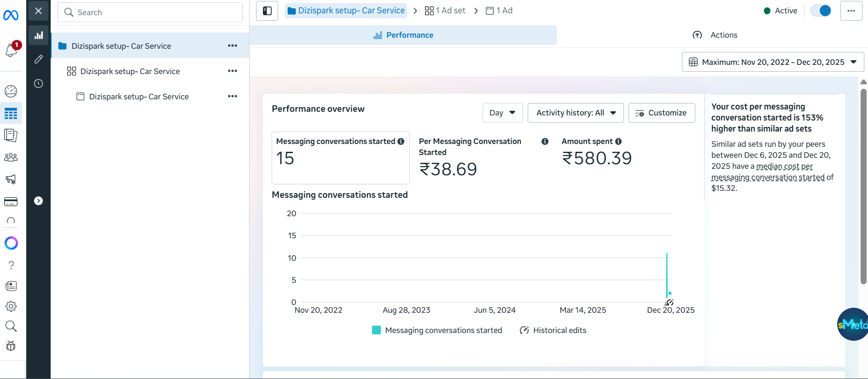Image resolution: width=868 pixels, height=379 pixels.
Task: Open the Audiences people icon
Action: pyautogui.click(x=11, y=157)
